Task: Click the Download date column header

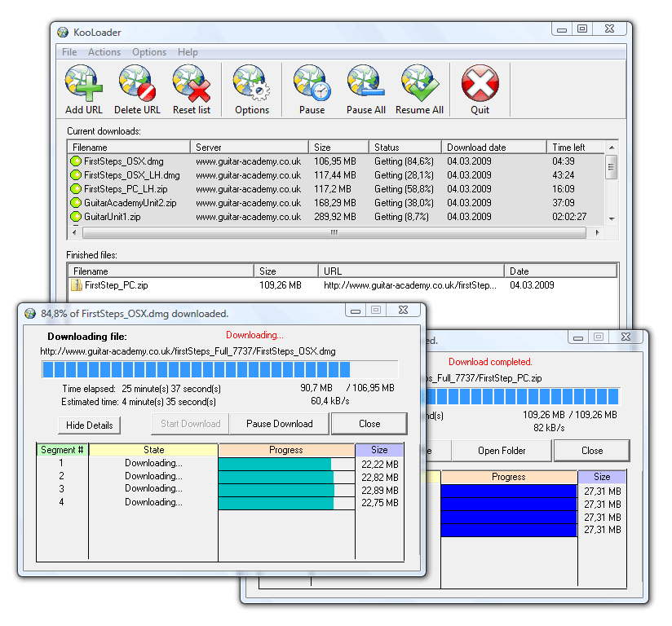Action: (494, 148)
